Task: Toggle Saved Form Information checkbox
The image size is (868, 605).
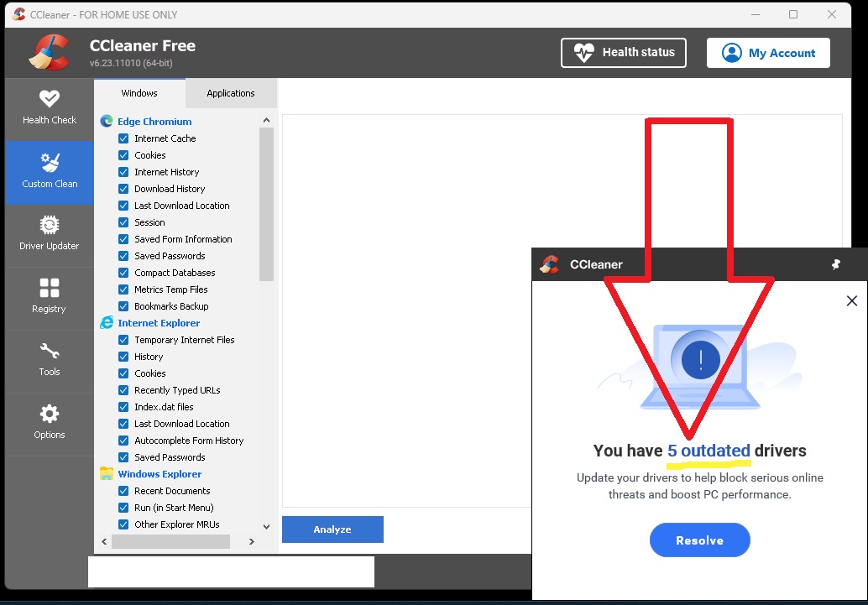Action: pyautogui.click(x=123, y=239)
